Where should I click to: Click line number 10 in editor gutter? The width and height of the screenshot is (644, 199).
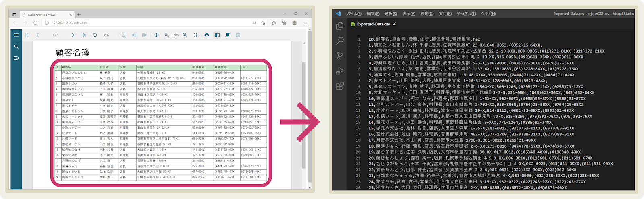[358, 92]
